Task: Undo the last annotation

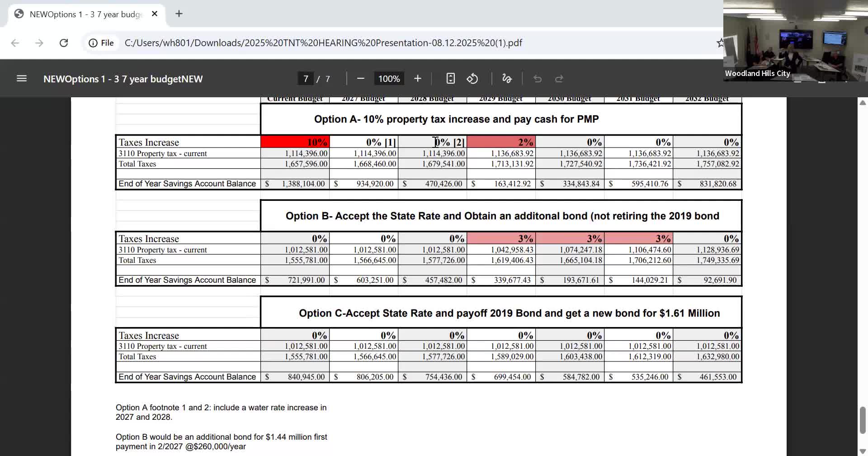Action: 537,79
